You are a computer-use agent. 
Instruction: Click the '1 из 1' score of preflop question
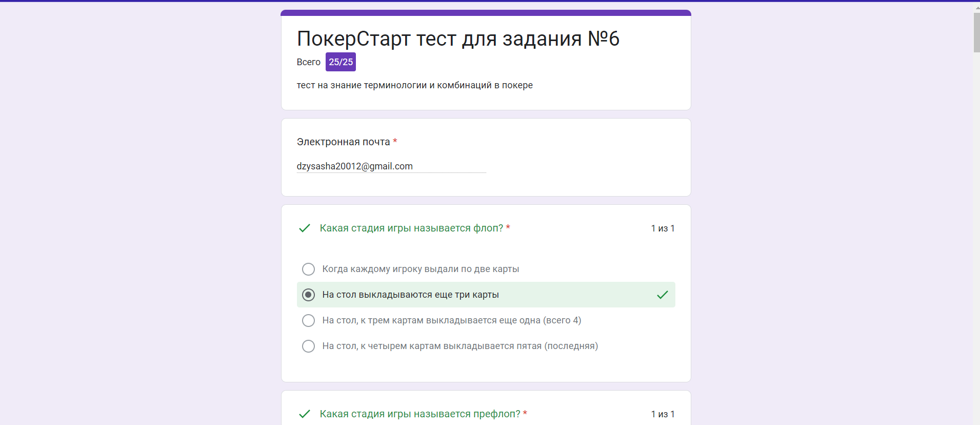[x=663, y=414]
